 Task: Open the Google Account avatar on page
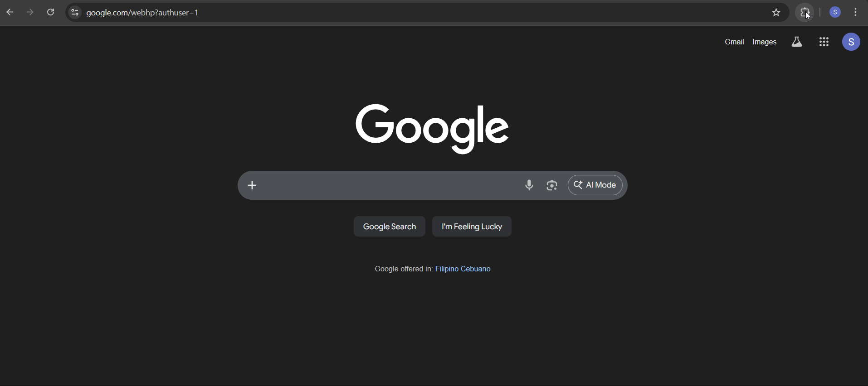click(851, 42)
